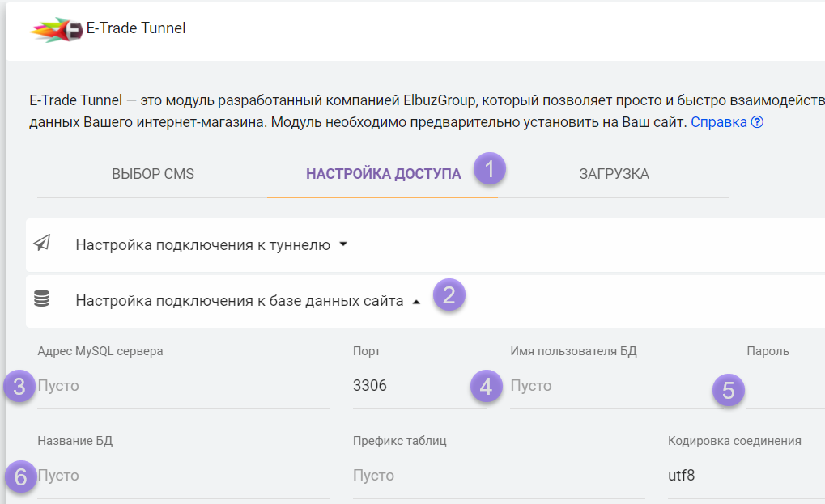Image resolution: width=825 pixels, height=504 pixels.
Task: Expand the tunnel connection settings arrow
Action: click(343, 244)
